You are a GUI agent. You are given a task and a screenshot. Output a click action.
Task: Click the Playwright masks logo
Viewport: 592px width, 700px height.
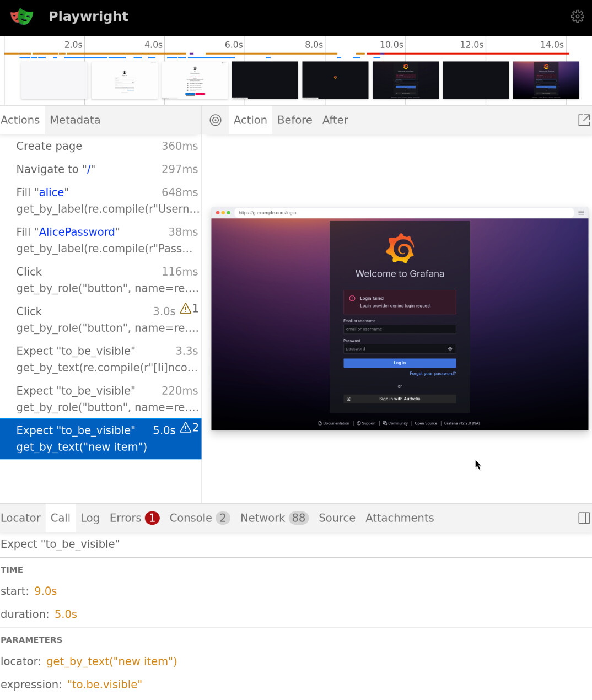click(22, 17)
